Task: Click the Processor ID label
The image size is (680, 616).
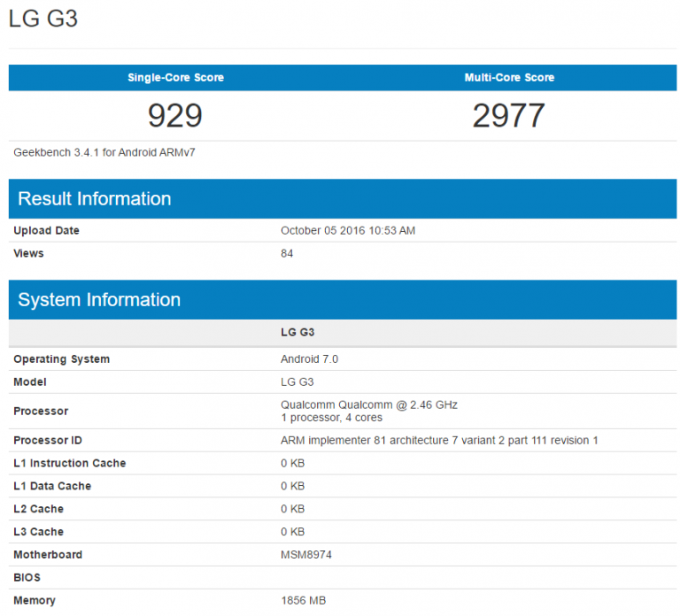Action: [48, 441]
